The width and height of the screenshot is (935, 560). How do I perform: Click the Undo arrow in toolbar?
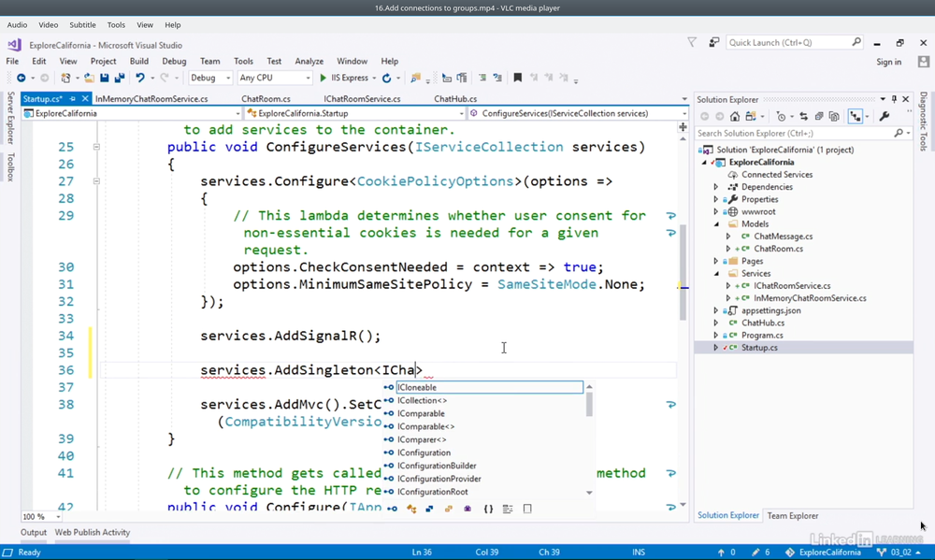[x=139, y=79]
